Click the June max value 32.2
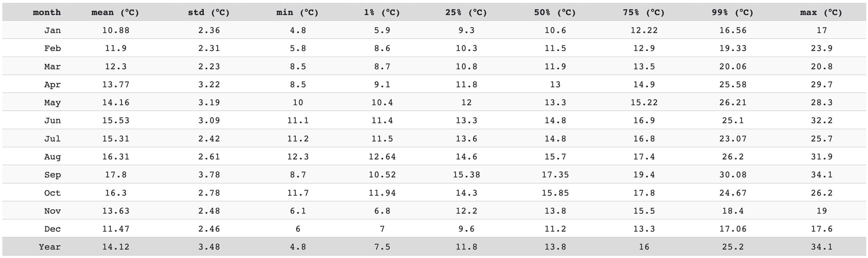 click(x=822, y=120)
